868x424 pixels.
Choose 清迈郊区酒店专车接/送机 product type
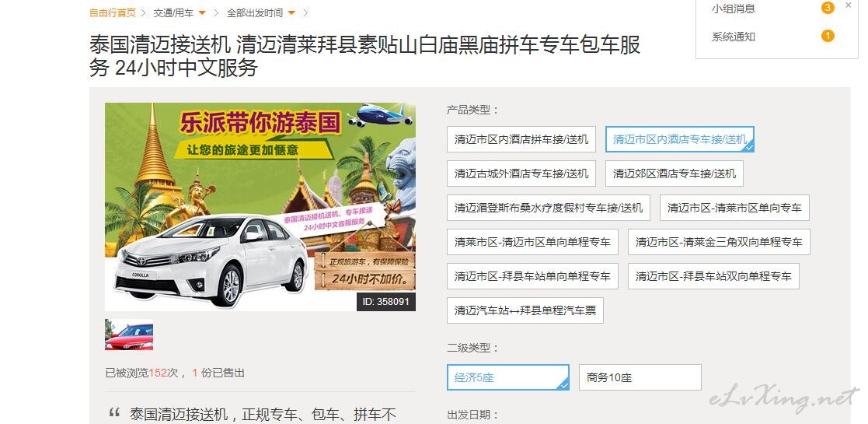point(675,173)
